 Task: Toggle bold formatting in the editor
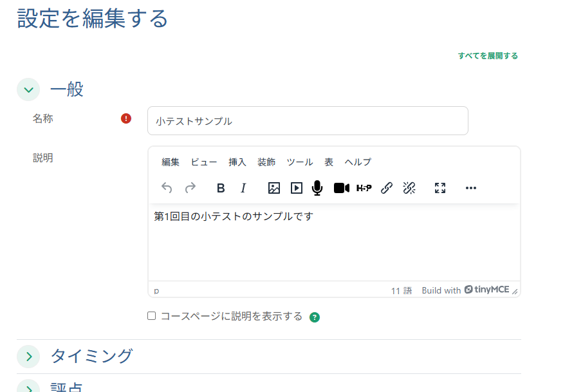point(221,188)
